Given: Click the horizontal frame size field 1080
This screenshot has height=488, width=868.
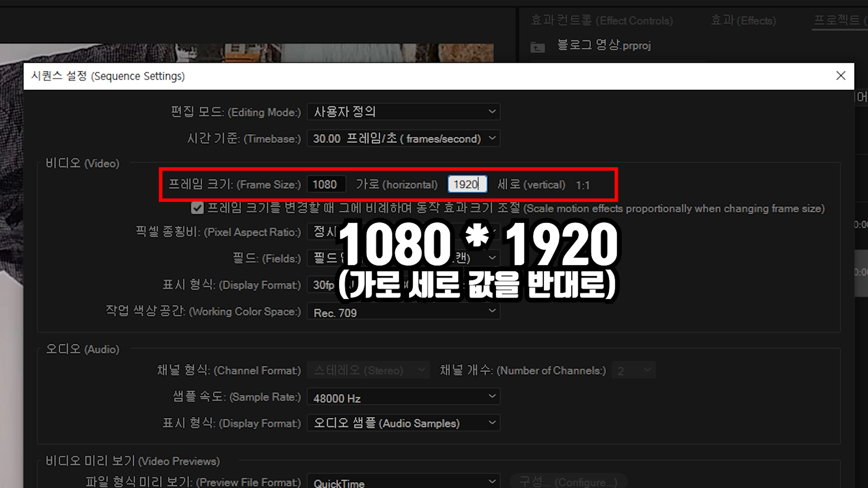Looking at the screenshot, I should pos(326,184).
